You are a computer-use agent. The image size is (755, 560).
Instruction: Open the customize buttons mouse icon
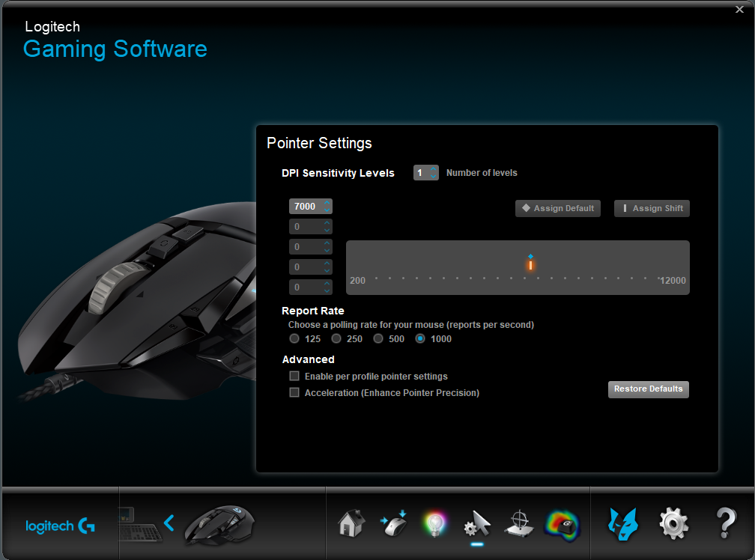393,523
